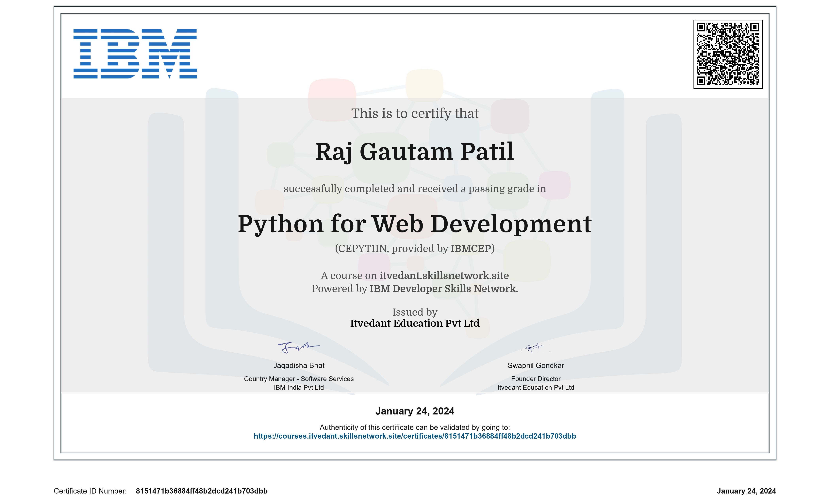
Task: Click the bottom-right January 24, 2024 date
Action: pos(746,491)
